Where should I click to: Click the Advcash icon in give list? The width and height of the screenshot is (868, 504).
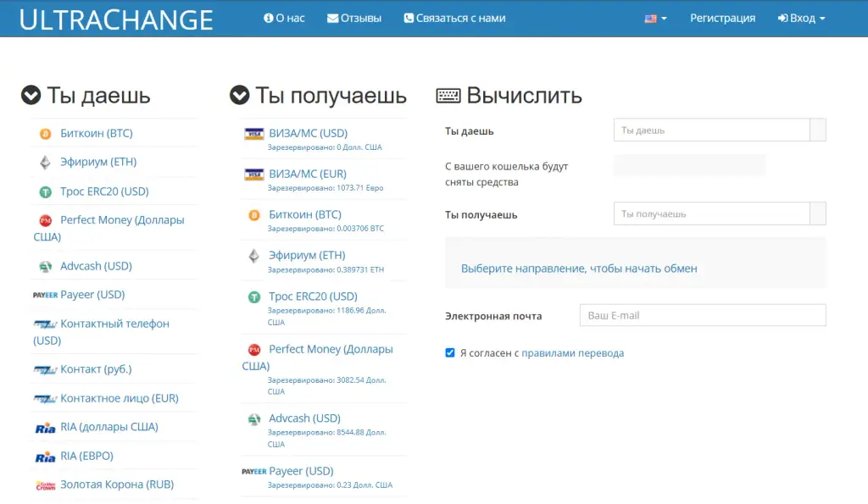pyautogui.click(x=46, y=267)
